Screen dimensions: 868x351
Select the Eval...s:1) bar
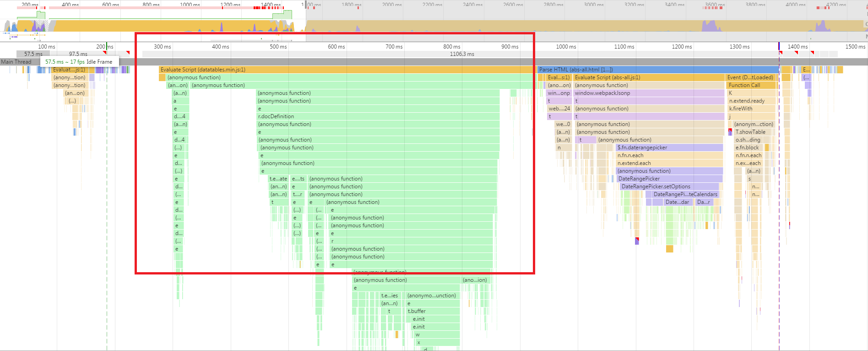click(x=559, y=77)
